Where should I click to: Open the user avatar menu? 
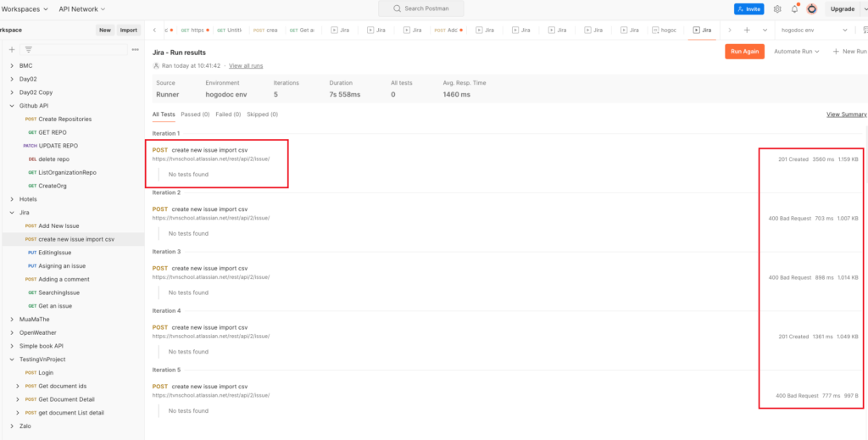pyautogui.click(x=811, y=8)
